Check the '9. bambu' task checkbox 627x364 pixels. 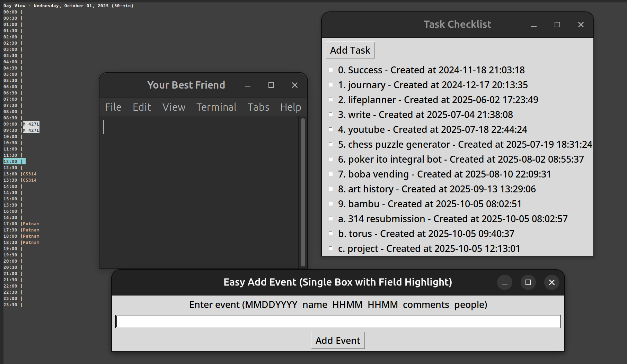pos(331,204)
